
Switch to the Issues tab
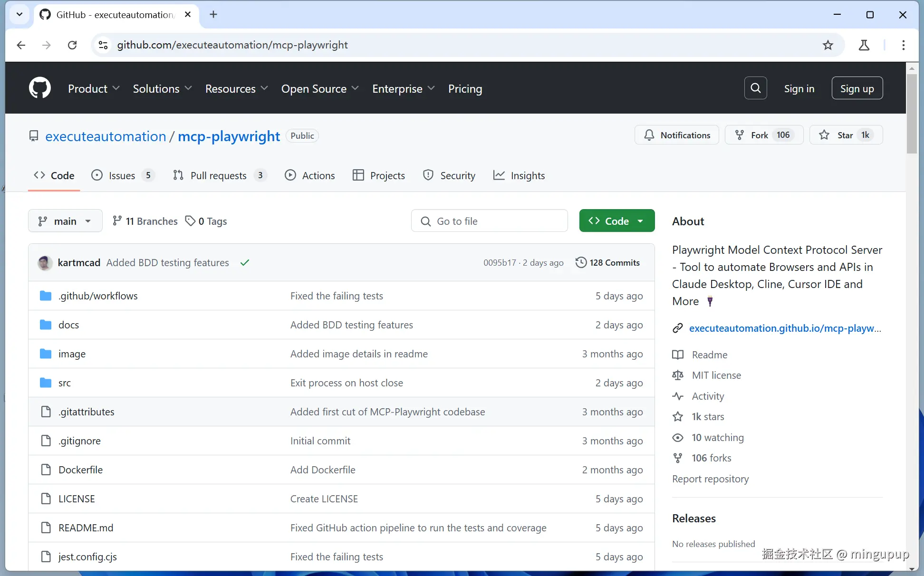coord(122,176)
